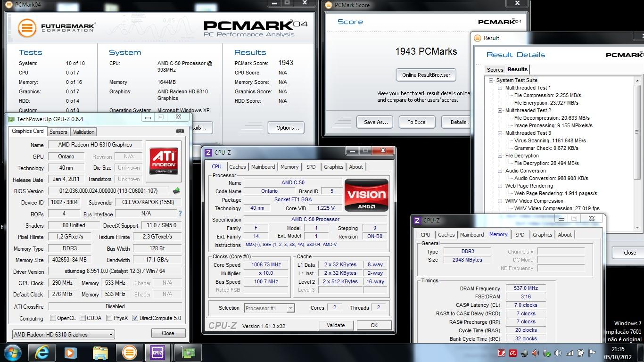This screenshot has height=362, width=644.
Task: Click the Core Speed 1006.73 MHz field
Action: (266, 265)
